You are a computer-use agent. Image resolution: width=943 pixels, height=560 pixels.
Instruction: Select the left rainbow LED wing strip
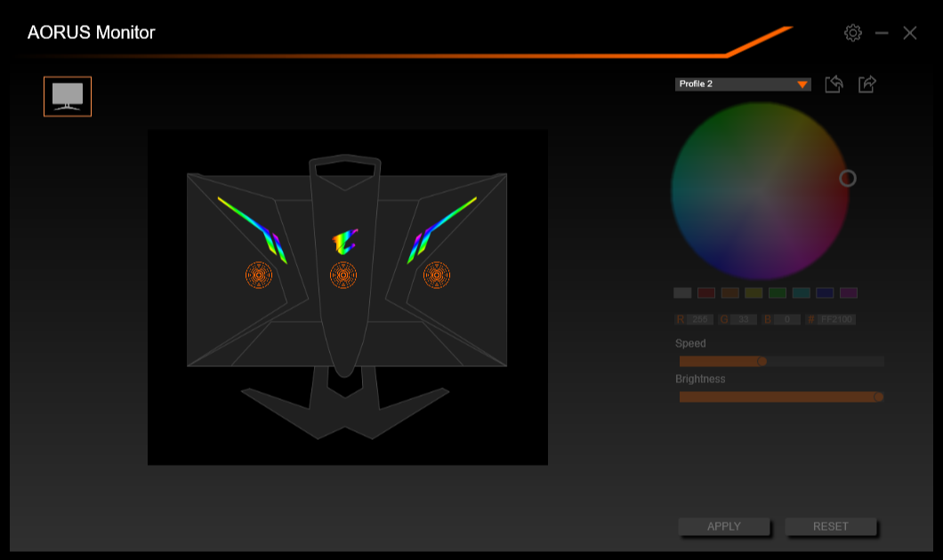[x=253, y=230]
